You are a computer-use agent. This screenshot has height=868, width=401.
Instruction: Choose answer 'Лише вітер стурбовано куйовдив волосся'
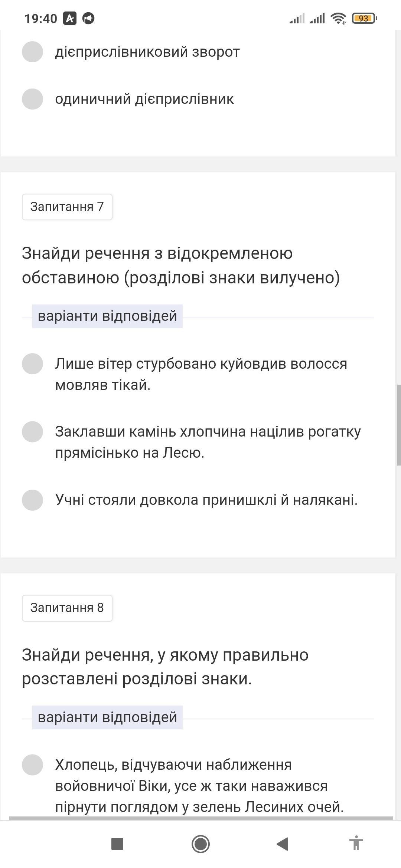coord(33,364)
